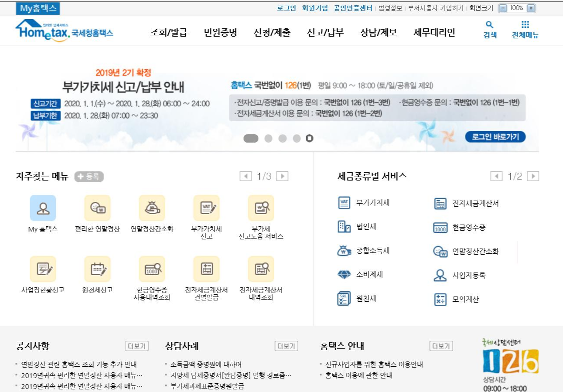Open the 원천세신고 calendar icon

pos(97,269)
